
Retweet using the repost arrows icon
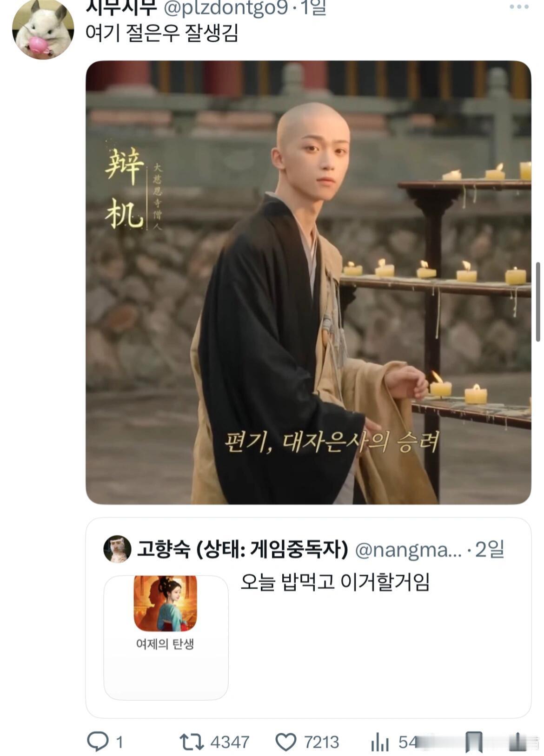point(192,742)
